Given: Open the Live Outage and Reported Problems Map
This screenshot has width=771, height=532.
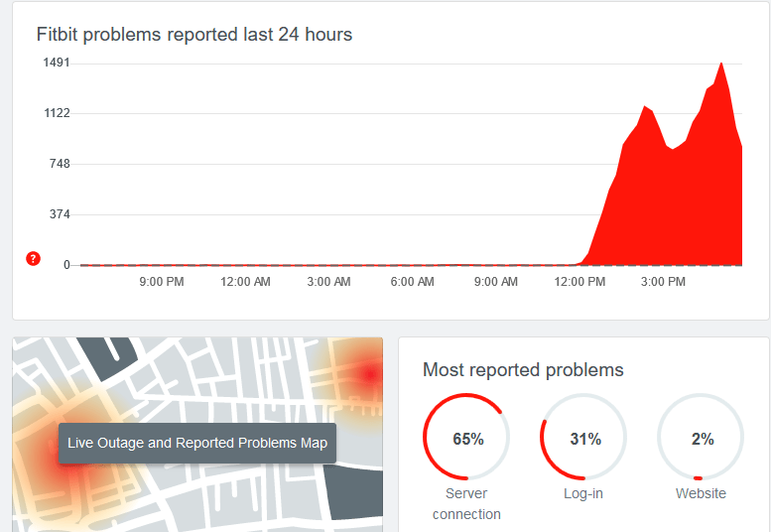Looking at the screenshot, I should pos(197,443).
